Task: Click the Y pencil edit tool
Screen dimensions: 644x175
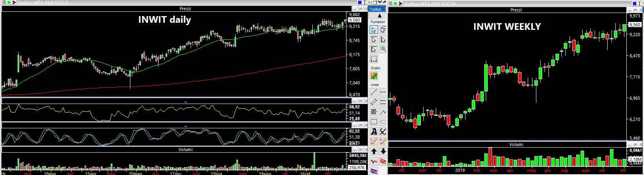Action: click(374, 141)
